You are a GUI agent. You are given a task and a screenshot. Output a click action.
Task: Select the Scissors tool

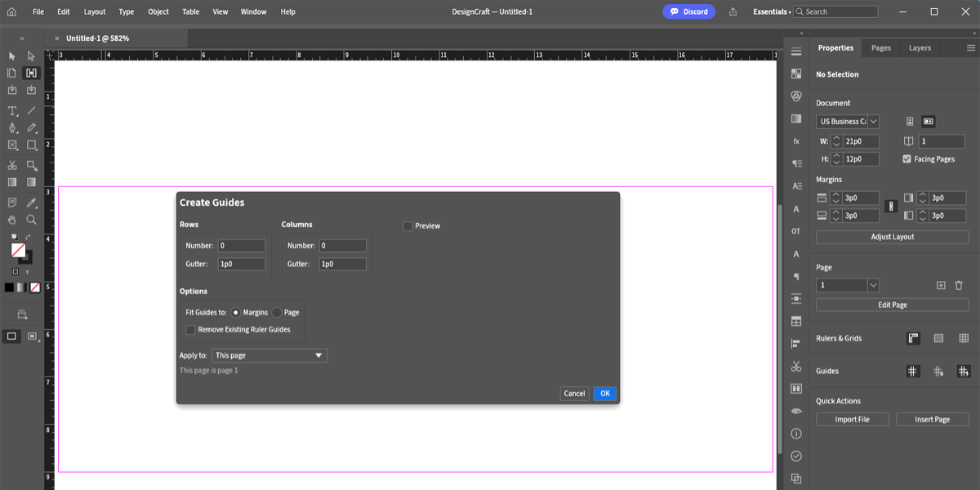tap(12, 165)
